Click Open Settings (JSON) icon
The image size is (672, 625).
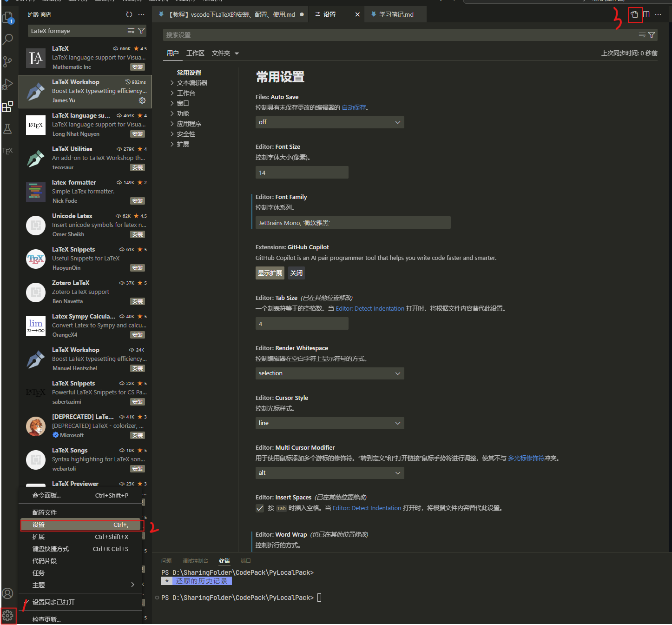click(x=635, y=14)
